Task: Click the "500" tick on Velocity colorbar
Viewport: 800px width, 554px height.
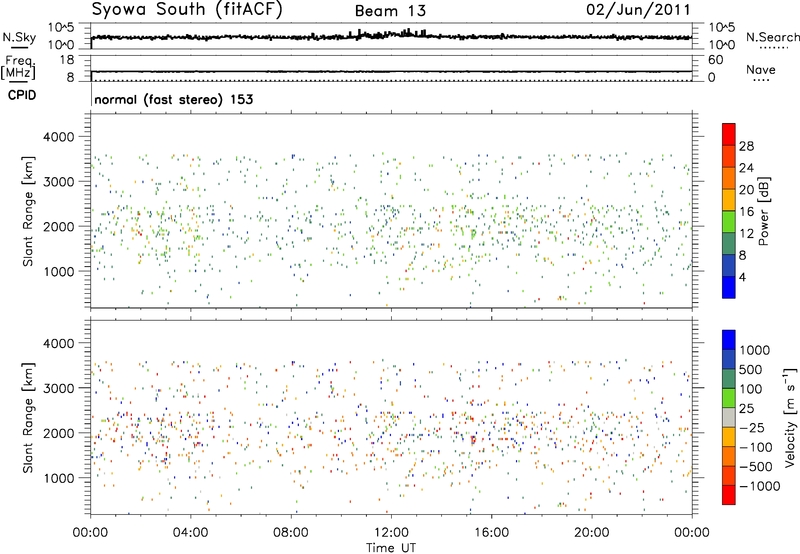Action: click(x=751, y=370)
